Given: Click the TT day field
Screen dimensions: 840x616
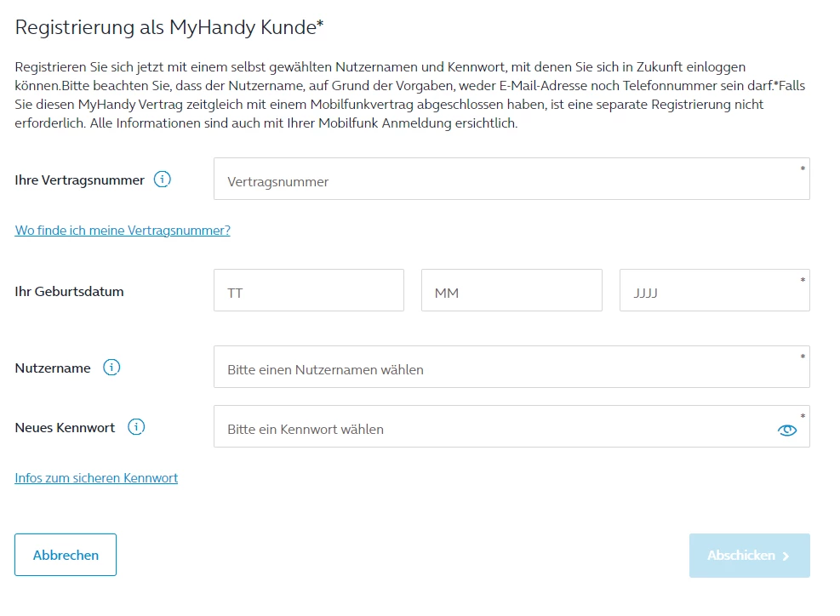Looking at the screenshot, I should click(x=308, y=291).
